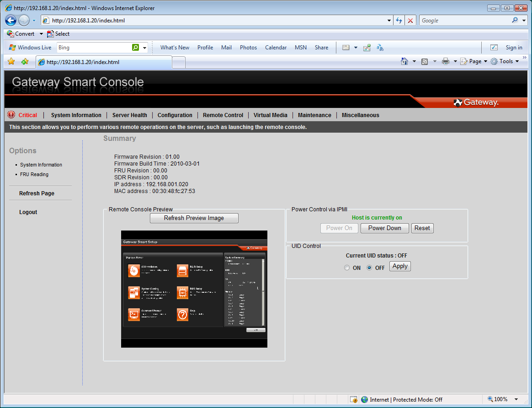Open the Server Health menu
The height and width of the screenshot is (408, 532).
[130, 115]
